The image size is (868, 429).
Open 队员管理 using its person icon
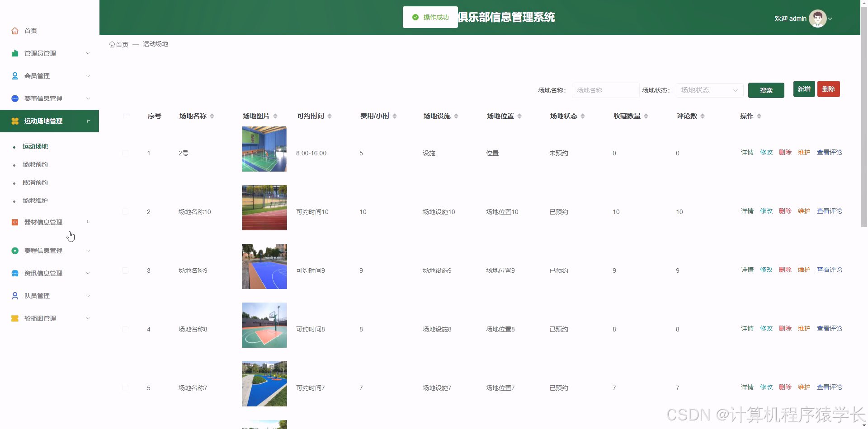click(x=14, y=296)
